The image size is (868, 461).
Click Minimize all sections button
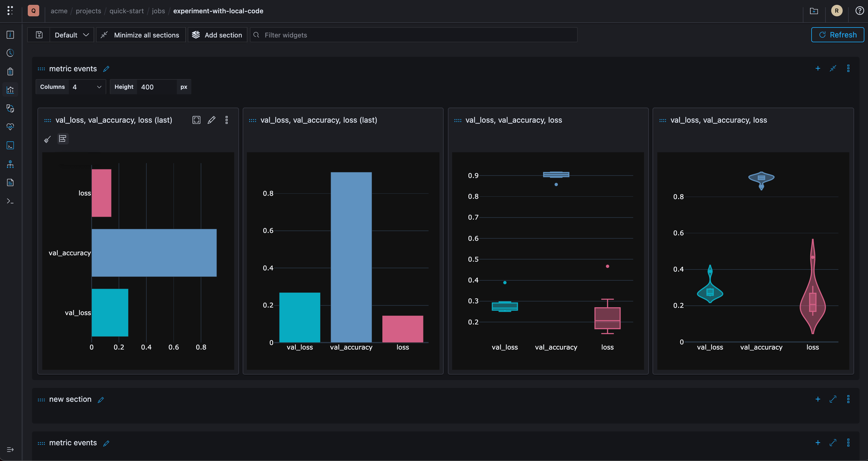pos(141,35)
